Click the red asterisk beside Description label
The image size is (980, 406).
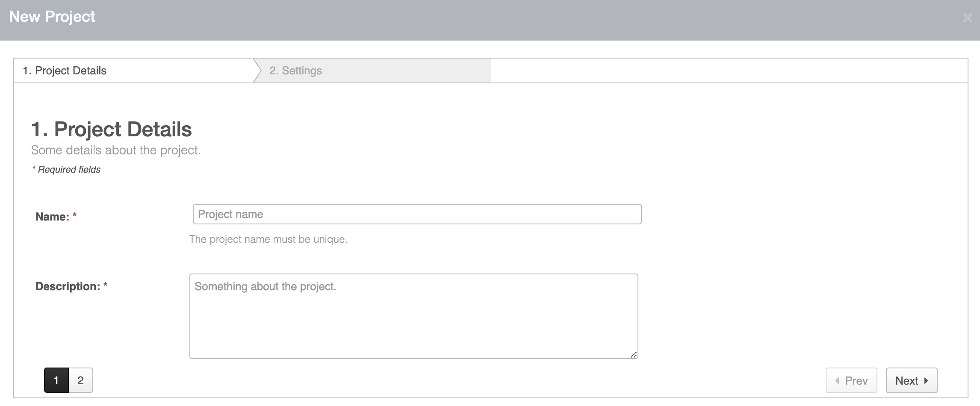point(105,285)
